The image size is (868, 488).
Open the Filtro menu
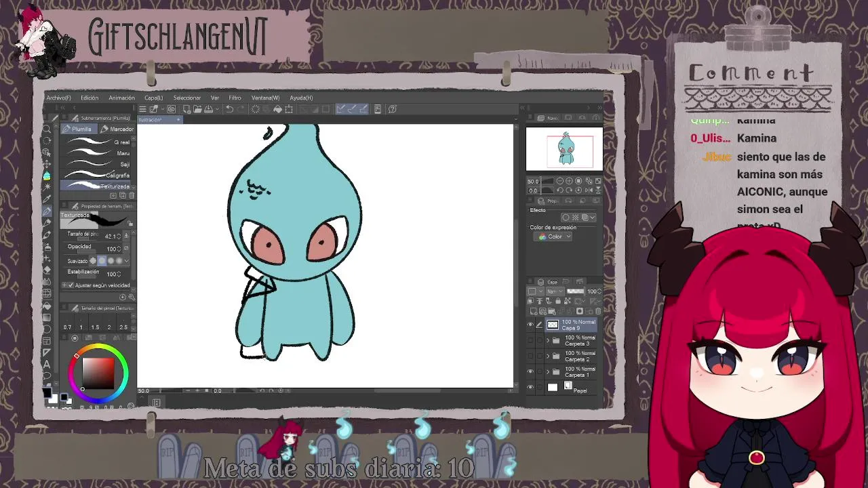coord(235,98)
